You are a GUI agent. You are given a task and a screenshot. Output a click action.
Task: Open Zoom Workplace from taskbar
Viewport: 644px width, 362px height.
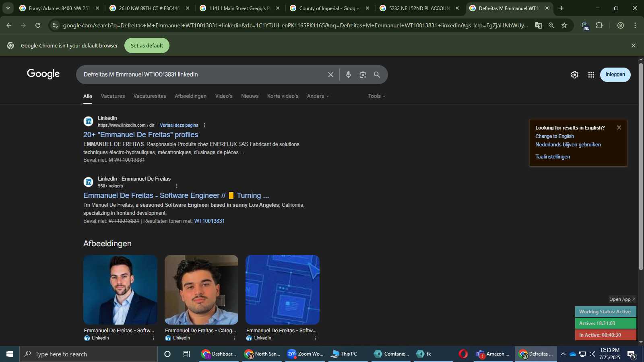click(x=306, y=354)
